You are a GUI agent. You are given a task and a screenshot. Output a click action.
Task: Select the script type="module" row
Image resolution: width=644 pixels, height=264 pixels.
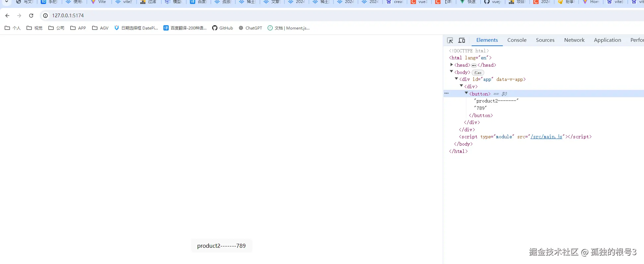[525, 137]
